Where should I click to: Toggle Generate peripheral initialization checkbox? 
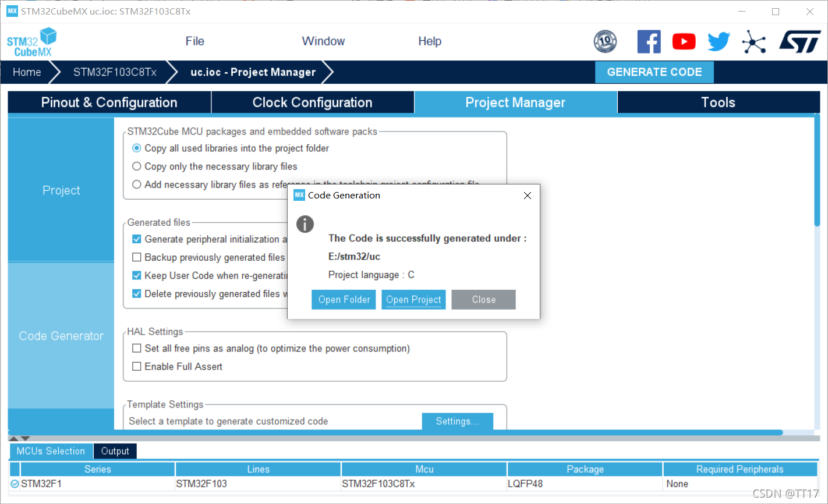pyautogui.click(x=136, y=239)
